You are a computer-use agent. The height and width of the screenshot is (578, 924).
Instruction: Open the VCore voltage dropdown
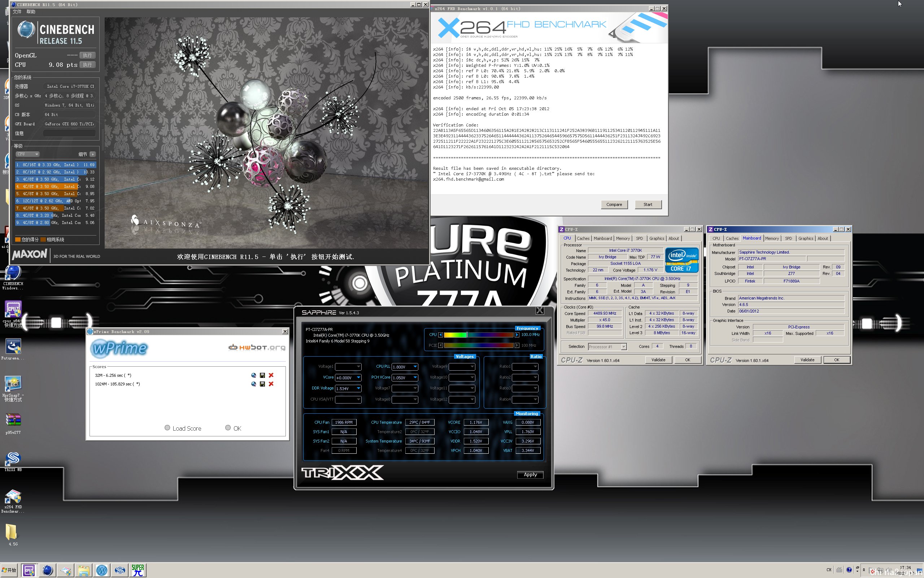[348, 377]
